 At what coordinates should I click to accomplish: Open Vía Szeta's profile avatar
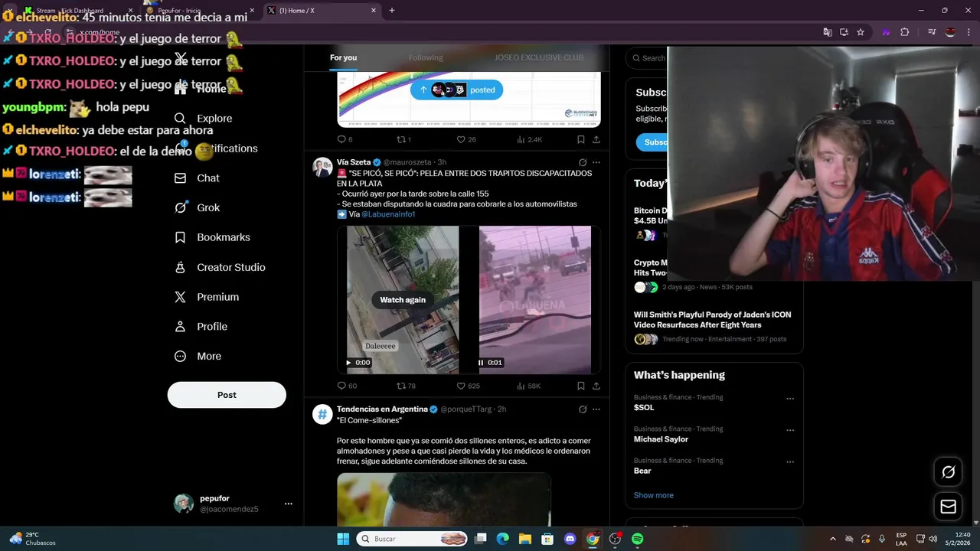point(322,168)
